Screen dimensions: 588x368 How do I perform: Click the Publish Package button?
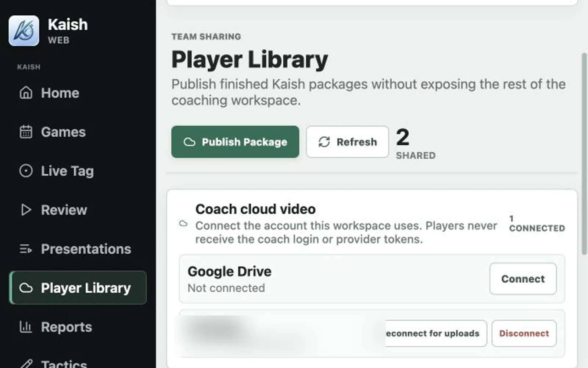pos(235,142)
